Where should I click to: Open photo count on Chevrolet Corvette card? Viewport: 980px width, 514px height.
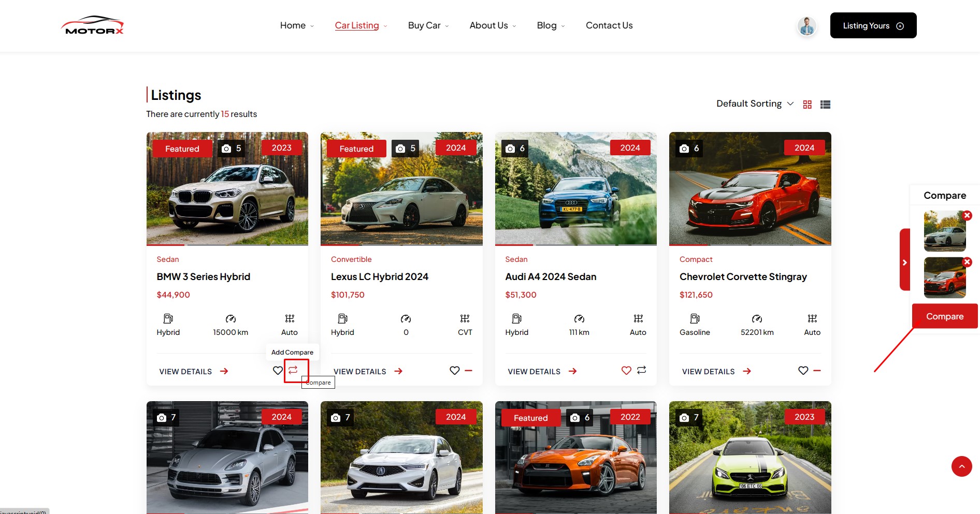click(x=689, y=149)
